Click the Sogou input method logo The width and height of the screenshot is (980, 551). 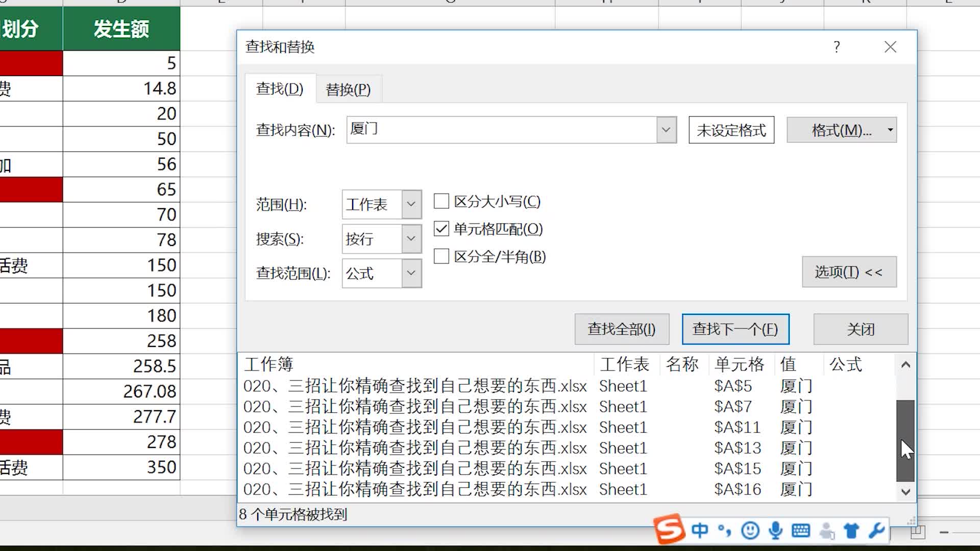pos(669,530)
